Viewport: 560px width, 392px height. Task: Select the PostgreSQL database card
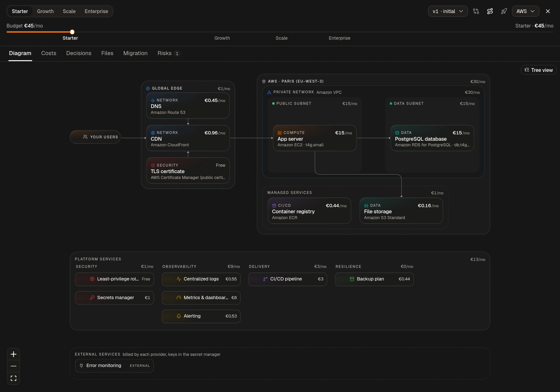tap(432, 138)
